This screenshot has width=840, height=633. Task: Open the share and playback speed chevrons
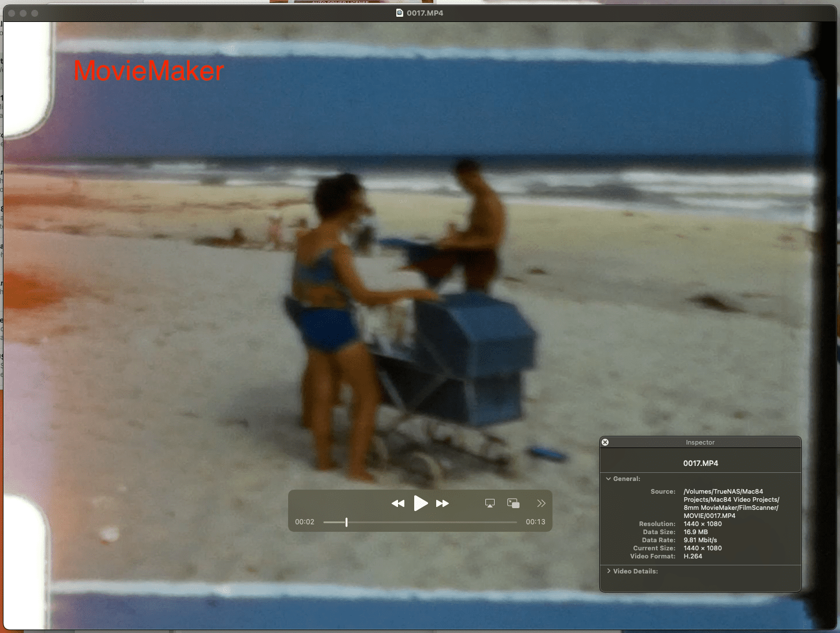(541, 504)
